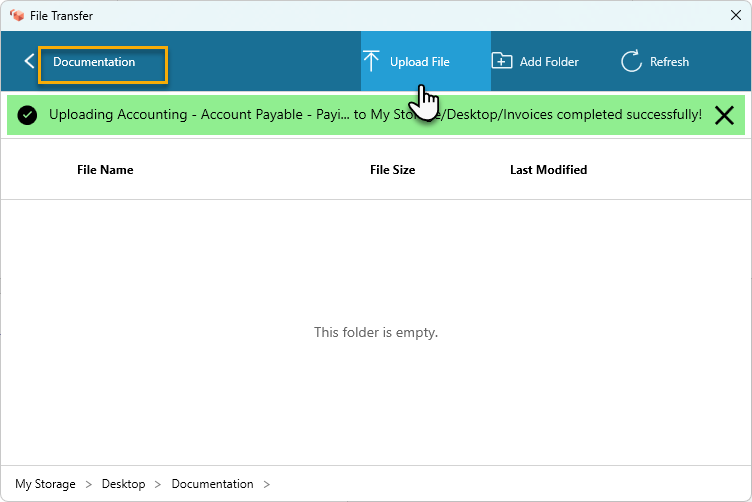Close the File Transfer window
The height and width of the screenshot is (502, 752).
[x=736, y=15]
